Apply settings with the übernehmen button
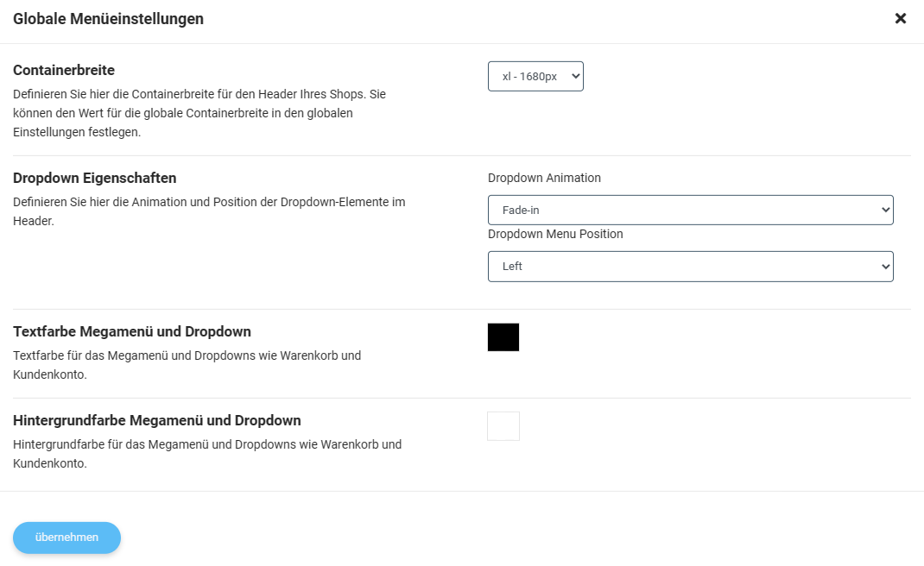This screenshot has height=566, width=924. 66,538
